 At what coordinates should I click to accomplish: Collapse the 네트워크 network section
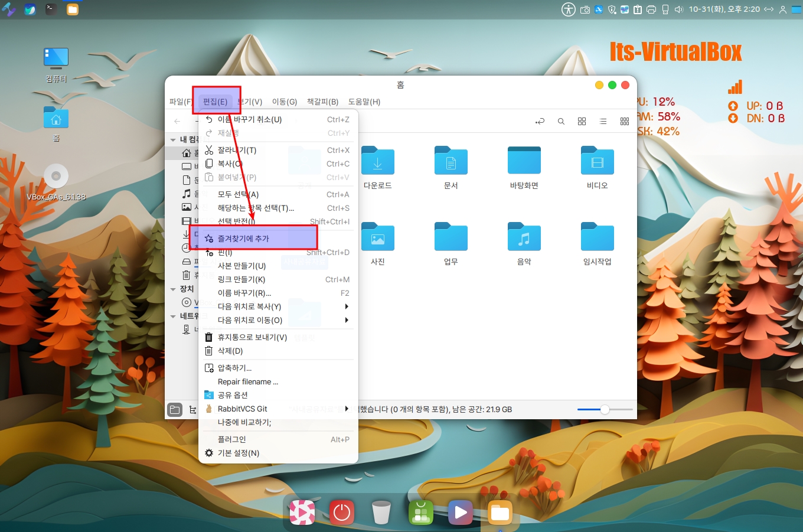pyautogui.click(x=173, y=316)
